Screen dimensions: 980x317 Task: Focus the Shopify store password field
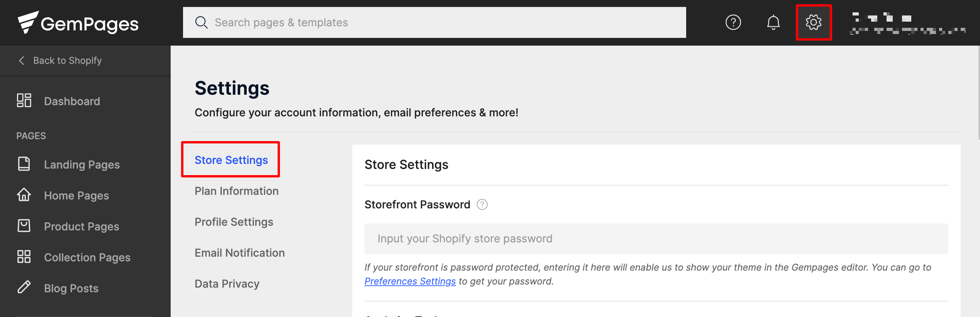656,239
